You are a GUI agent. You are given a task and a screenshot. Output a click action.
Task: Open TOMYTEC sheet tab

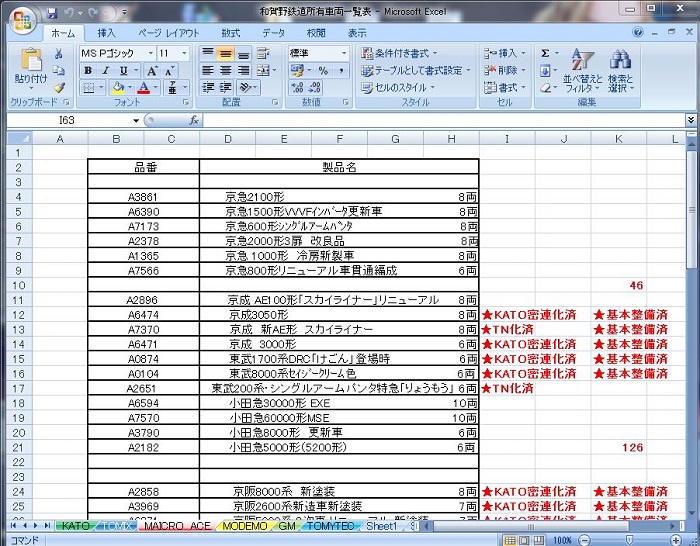pos(331,526)
